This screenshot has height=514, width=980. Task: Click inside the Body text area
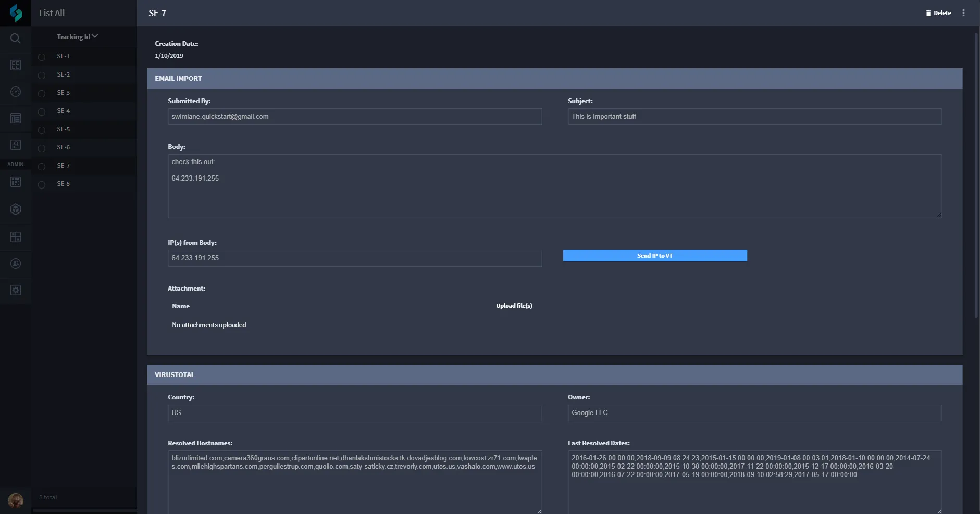click(554, 186)
